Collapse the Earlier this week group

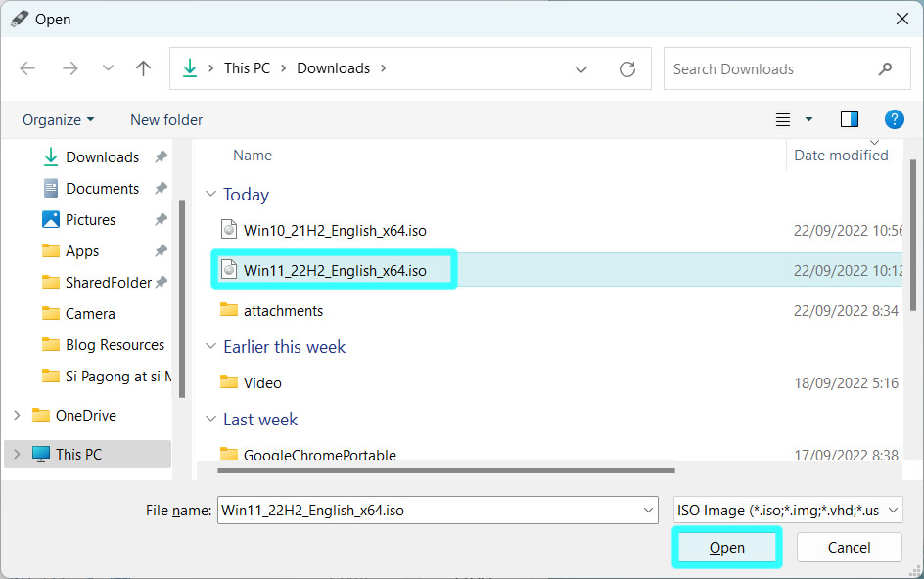pos(210,346)
